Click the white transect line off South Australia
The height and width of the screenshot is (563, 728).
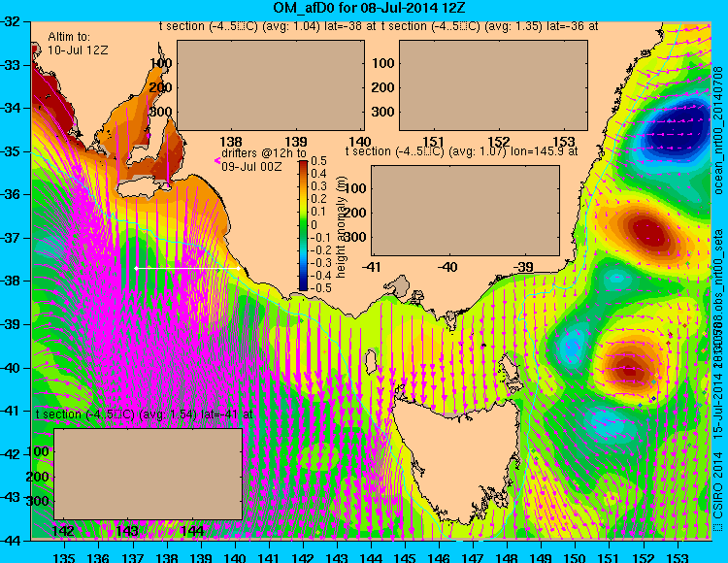tap(187, 268)
